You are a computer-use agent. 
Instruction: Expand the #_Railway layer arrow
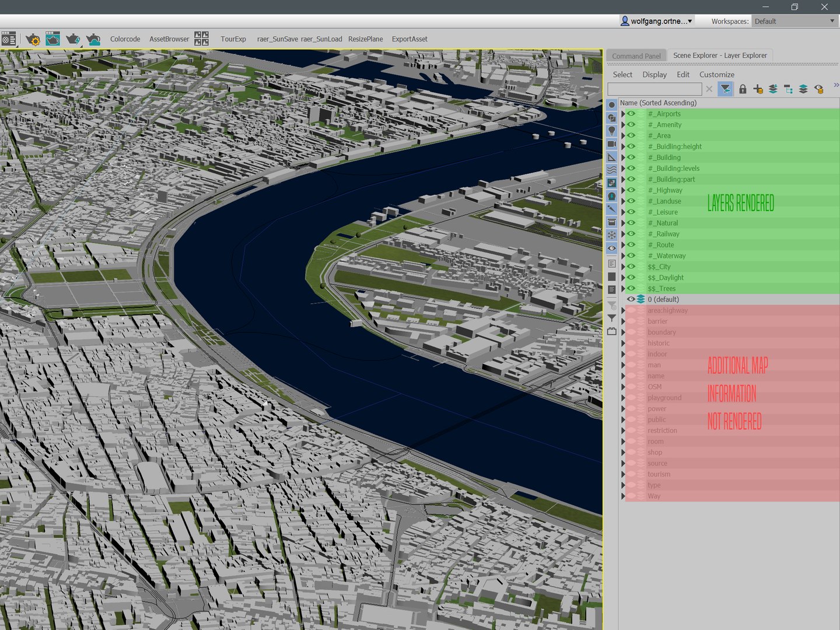[623, 234]
